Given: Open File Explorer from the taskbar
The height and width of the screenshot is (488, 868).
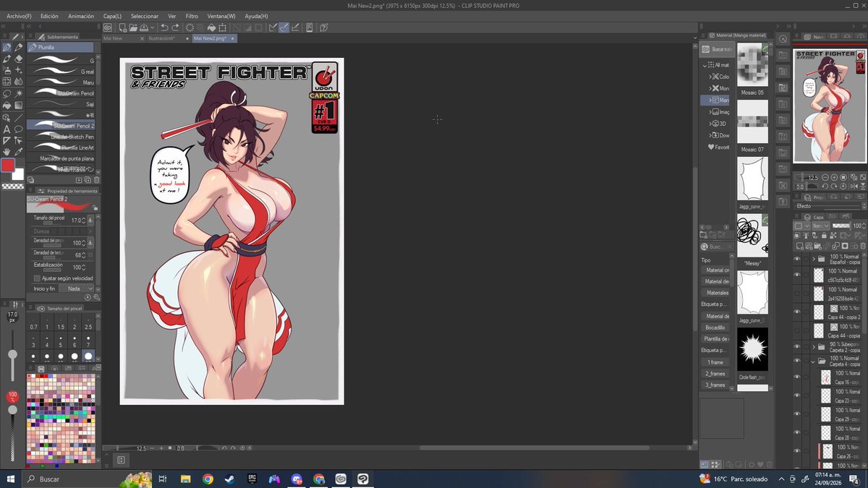Looking at the screenshot, I should click(x=186, y=479).
